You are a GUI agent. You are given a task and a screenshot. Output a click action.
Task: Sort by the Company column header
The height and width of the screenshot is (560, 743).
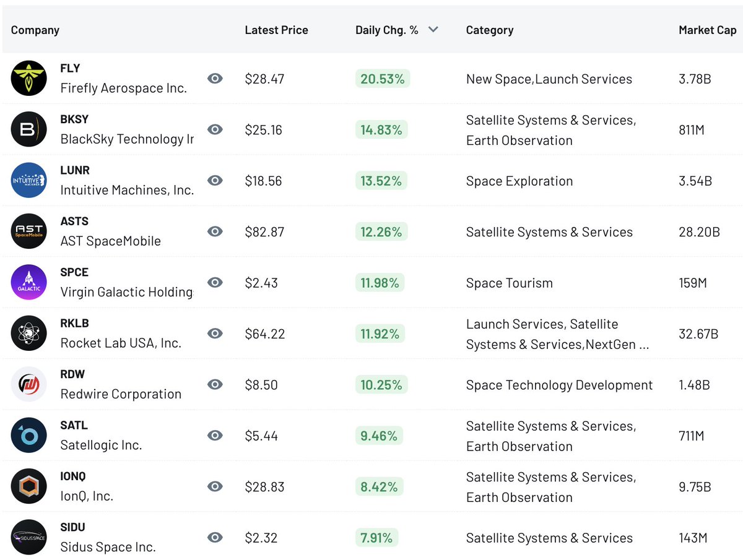pos(35,29)
